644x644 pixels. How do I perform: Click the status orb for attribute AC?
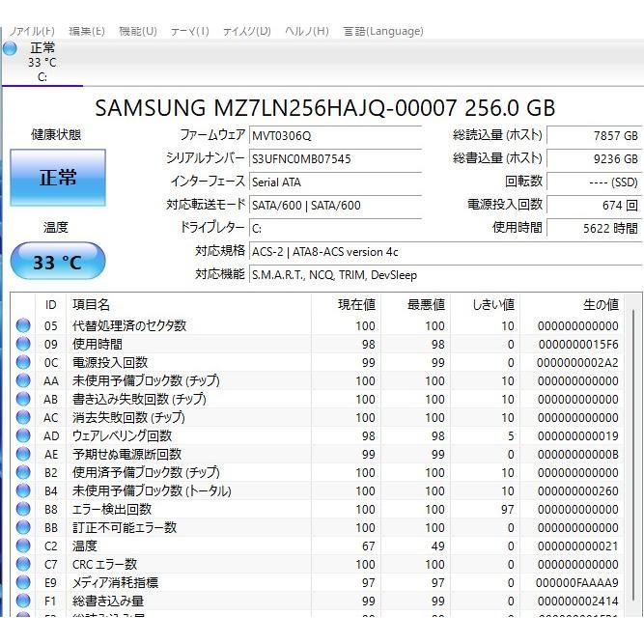(x=23, y=417)
